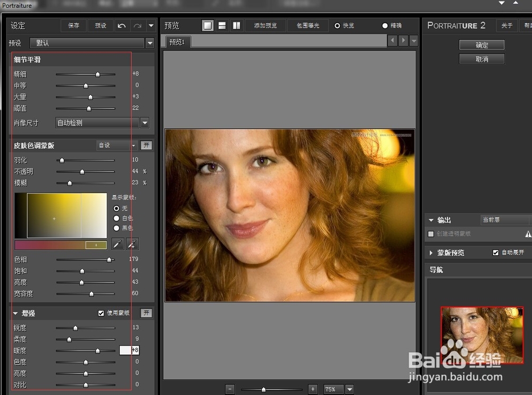The image size is (532, 395).
Task: Go to previous preview tab arrow
Action: pyautogui.click(x=392, y=41)
